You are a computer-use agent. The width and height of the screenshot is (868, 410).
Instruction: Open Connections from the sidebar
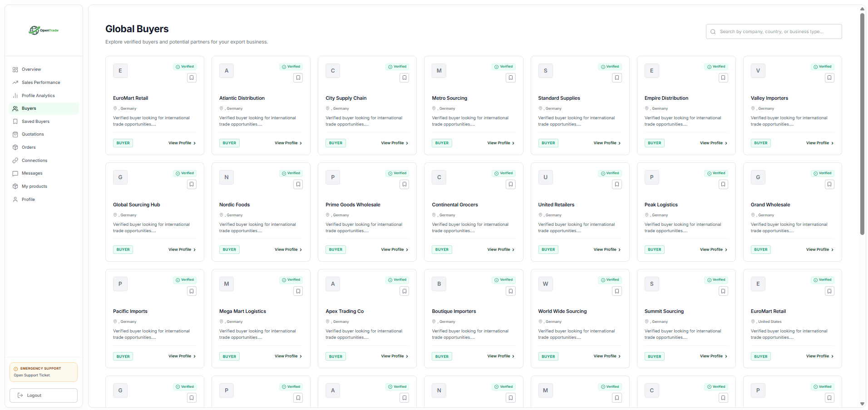coord(44,161)
